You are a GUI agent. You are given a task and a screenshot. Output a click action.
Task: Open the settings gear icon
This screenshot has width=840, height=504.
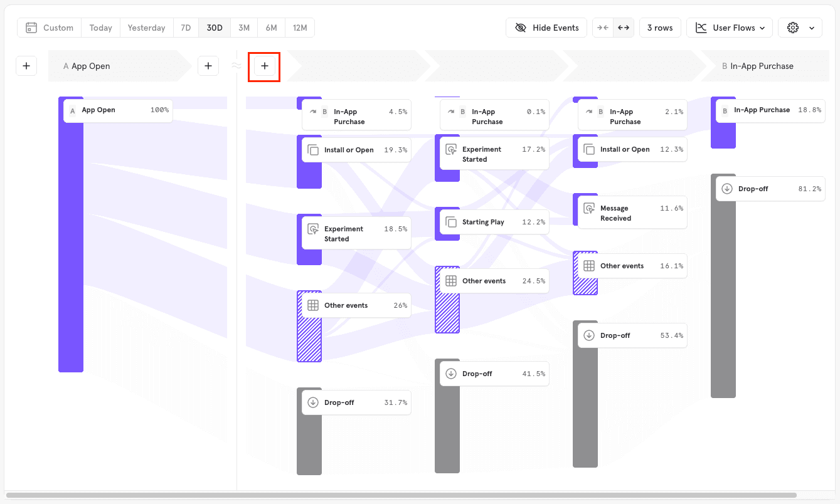(x=792, y=28)
